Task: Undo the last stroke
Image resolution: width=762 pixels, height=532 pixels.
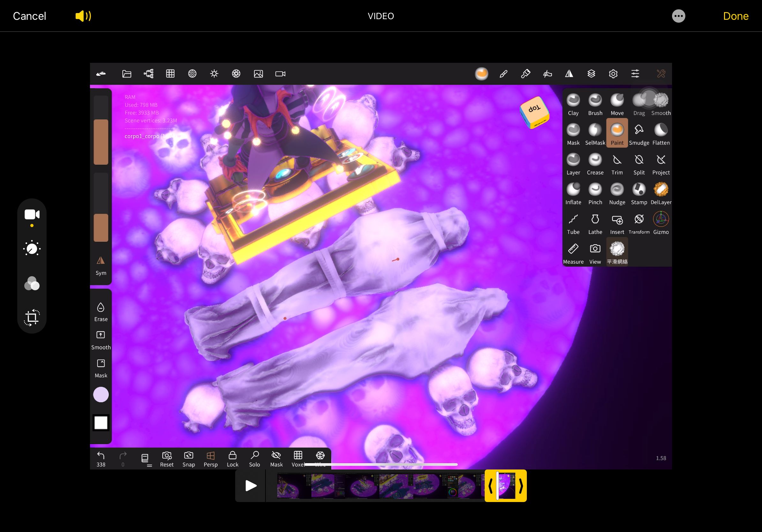Action: 101,459
